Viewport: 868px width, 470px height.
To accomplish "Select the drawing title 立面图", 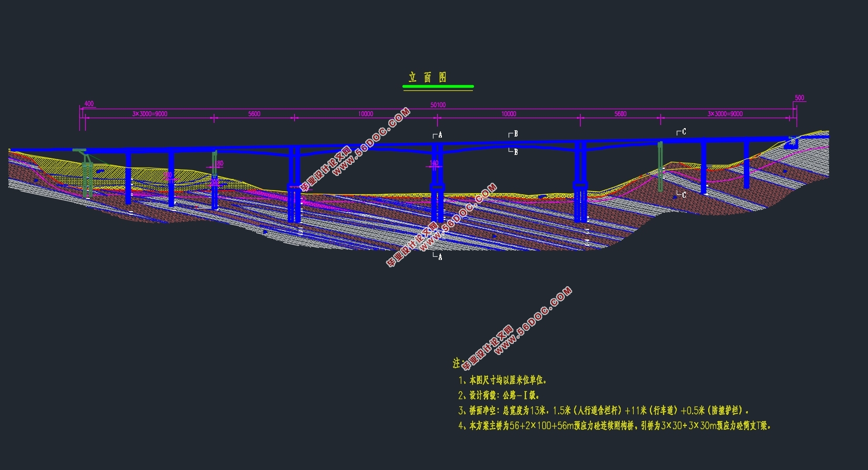I will click(x=428, y=78).
